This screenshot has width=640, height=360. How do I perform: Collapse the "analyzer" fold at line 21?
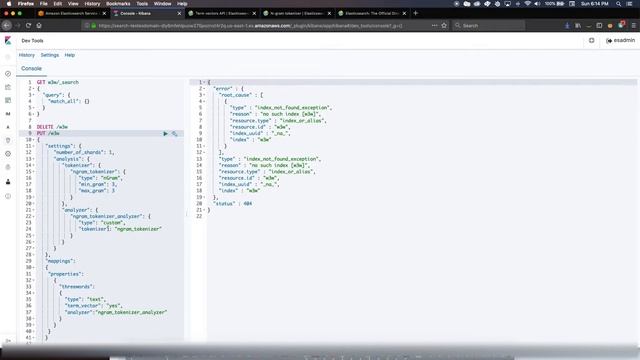pyautogui.click(x=33, y=210)
